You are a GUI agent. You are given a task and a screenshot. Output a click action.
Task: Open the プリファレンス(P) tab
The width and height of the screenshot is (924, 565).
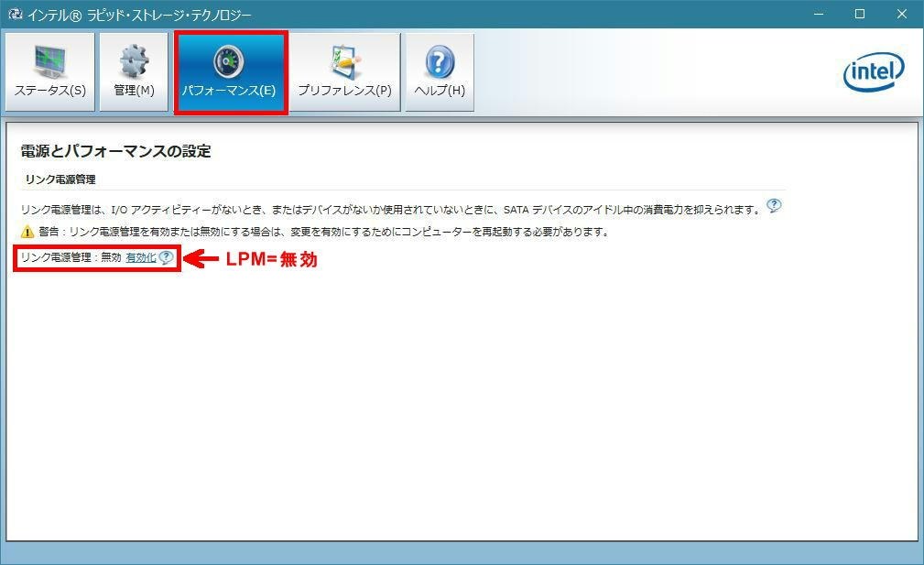tap(344, 71)
